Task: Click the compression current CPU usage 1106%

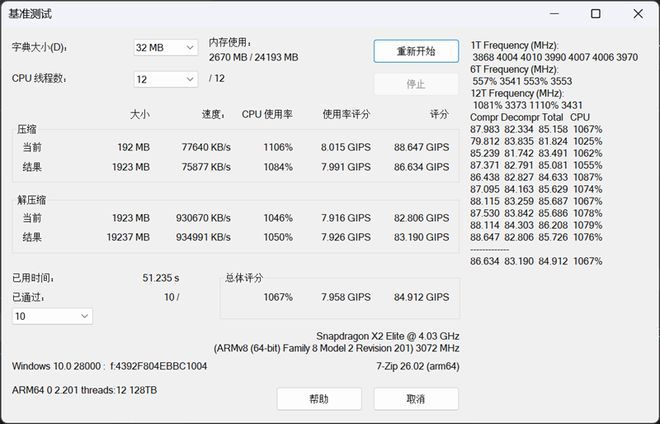Action: click(278, 147)
